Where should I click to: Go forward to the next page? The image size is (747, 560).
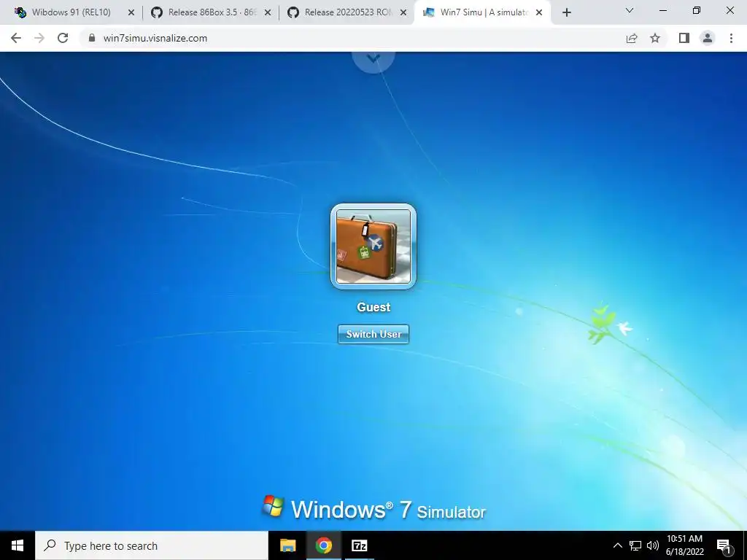click(39, 38)
